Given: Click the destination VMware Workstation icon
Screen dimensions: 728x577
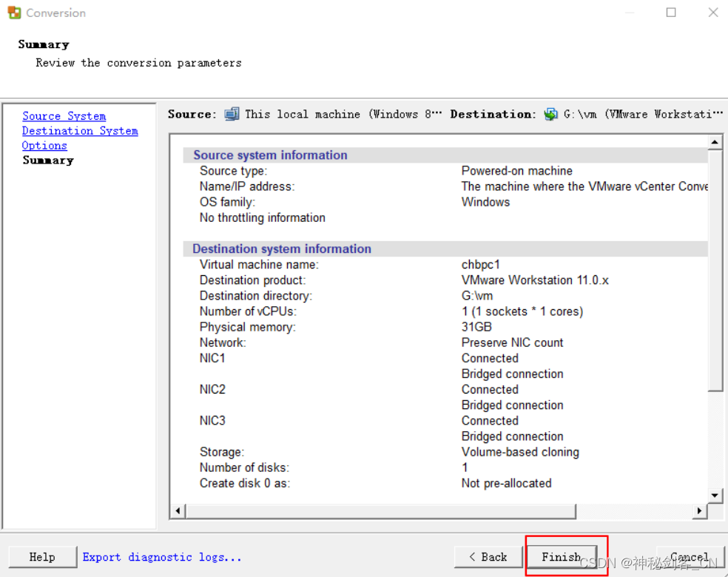Looking at the screenshot, I should tap(550, 114).
